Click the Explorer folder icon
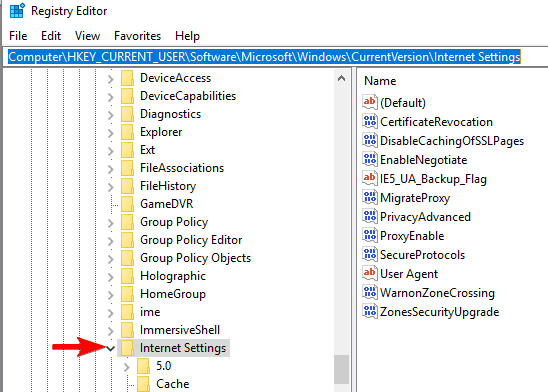This screenshot has height=392, width=548. pos(128,132)
